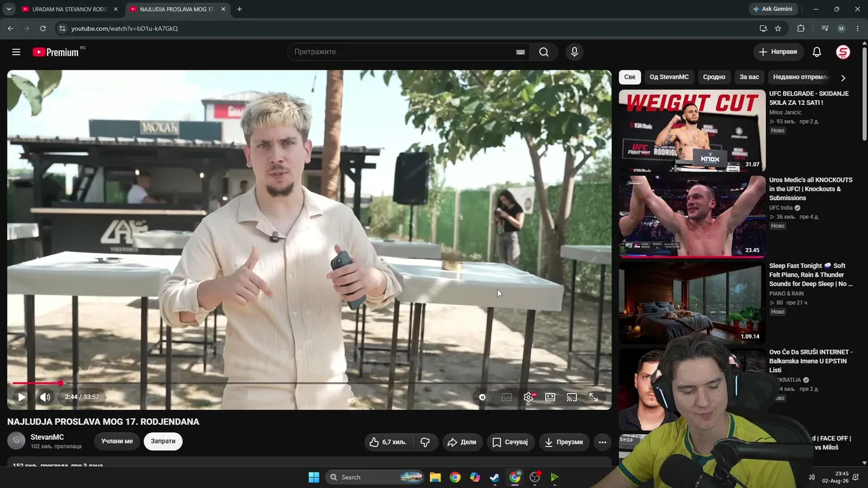
Task: Click the Ask Gemini button
Action: [772, 9]
